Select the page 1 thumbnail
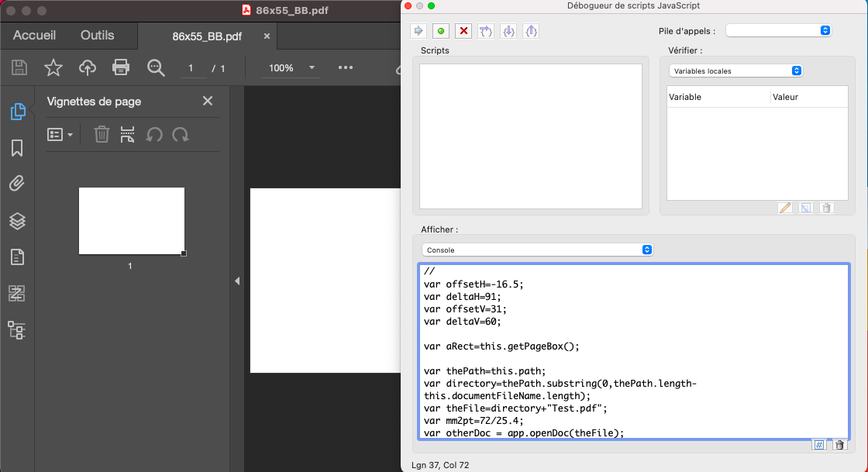Screen dimensions: 868x472 click(x=131, y=220)
